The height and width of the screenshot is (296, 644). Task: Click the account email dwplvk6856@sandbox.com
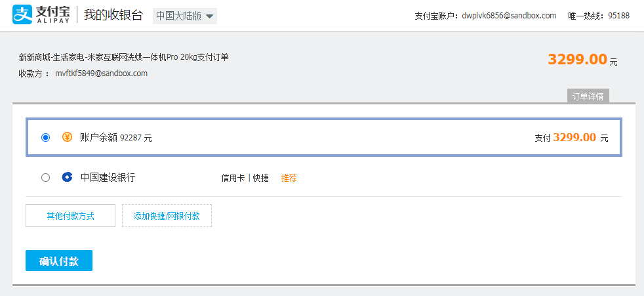click(x=509, y=16)
